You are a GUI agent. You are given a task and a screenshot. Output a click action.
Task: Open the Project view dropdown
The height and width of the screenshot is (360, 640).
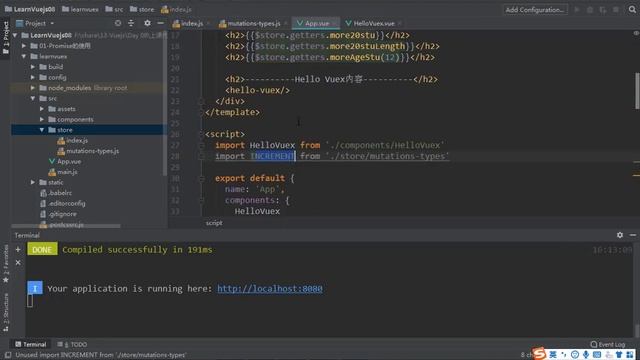[35, 23]
